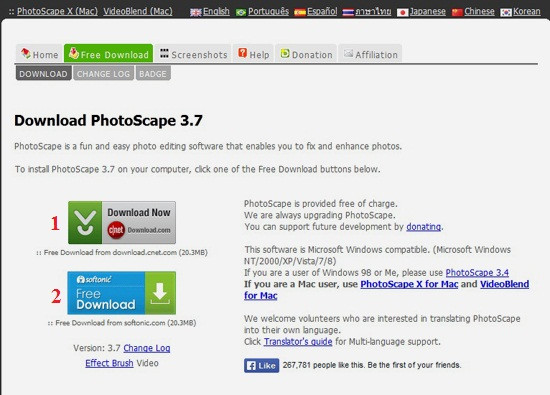Open the Screenshots tab
Image resolution: width=550 pixels, height=395 pixels.
pyautogui.click(x=194, y=54)
